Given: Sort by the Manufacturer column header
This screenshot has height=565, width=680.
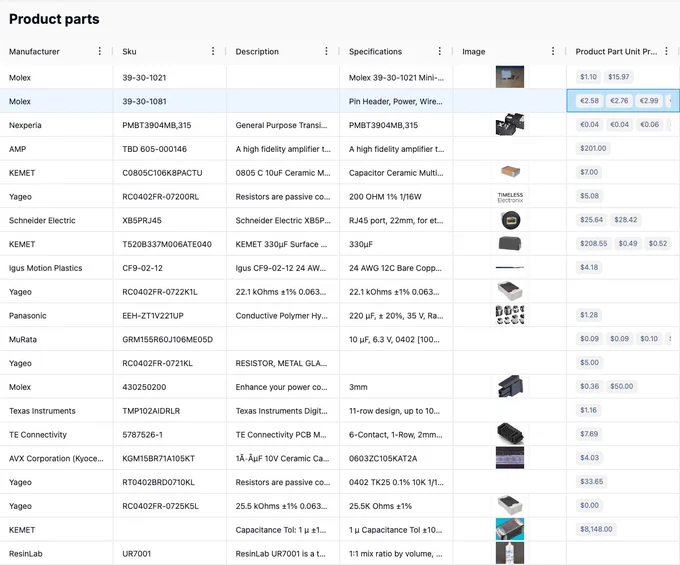Looking at the screenshot, I should pos(34,52).
